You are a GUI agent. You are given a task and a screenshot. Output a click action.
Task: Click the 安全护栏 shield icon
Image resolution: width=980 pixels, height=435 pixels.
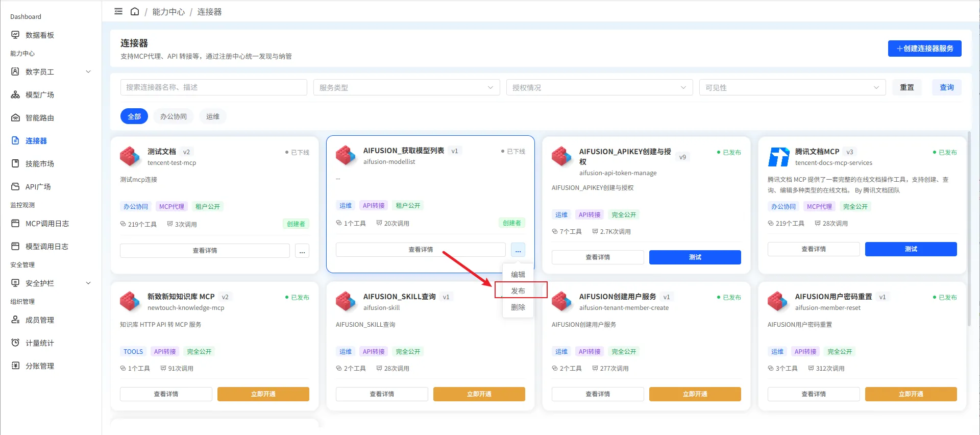point(15,283)
